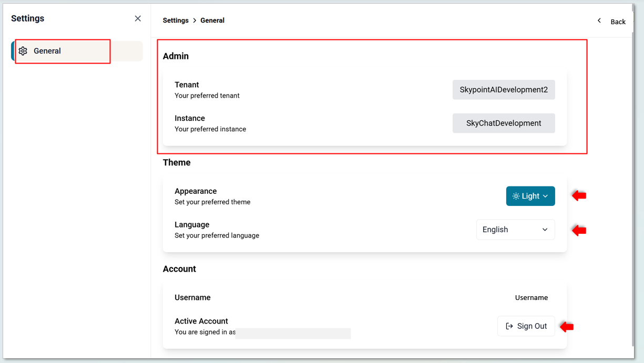Click the SkypointAIDevelopment2 tenant button

click(503, 90)
